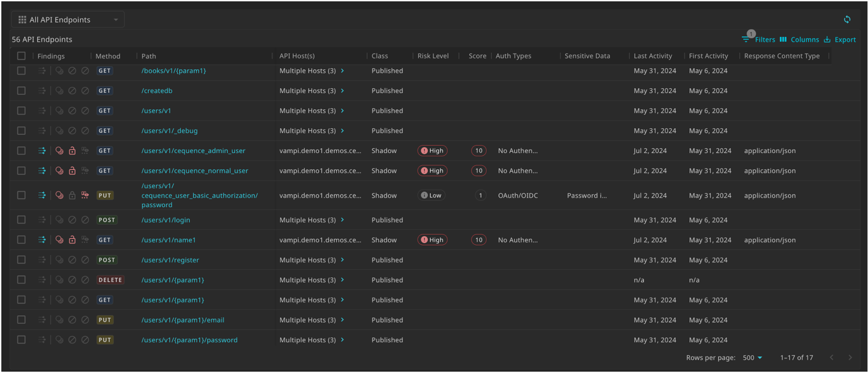Click score 10 badge in /users/v1/name1 row
The height and width of the screenshot is (373, 868).
pos(478,240)
